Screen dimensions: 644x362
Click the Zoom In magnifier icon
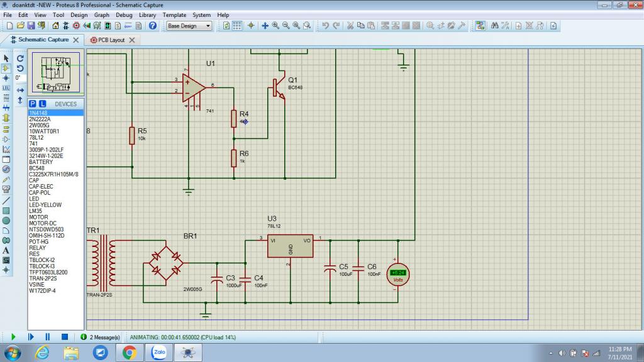[x=275, y=26]
